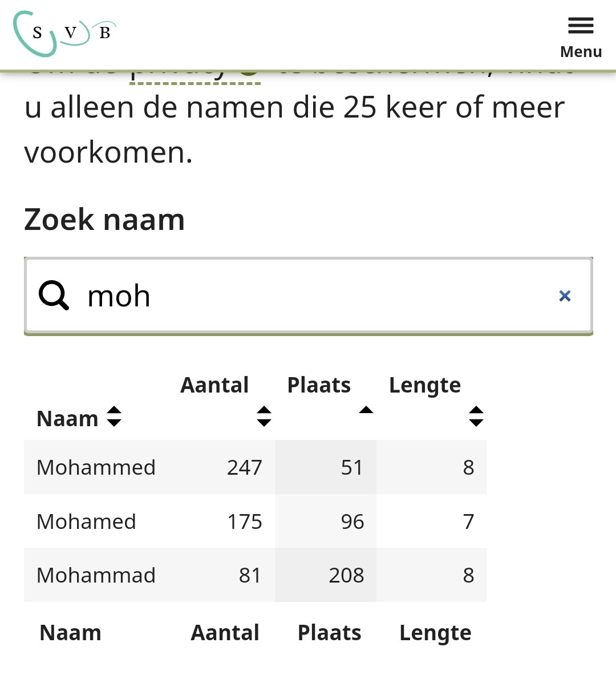Click the Plaats value 208
The image size is (616, 675).
coord(347,576)
